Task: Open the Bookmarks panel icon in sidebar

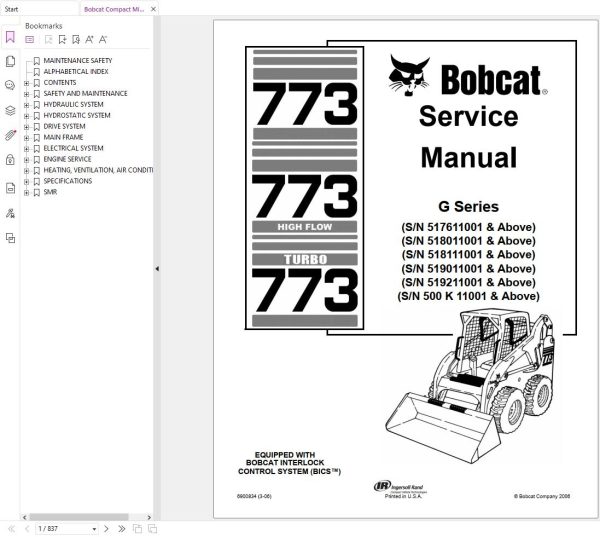Action: pyautogui.click(x=10, y=37)
